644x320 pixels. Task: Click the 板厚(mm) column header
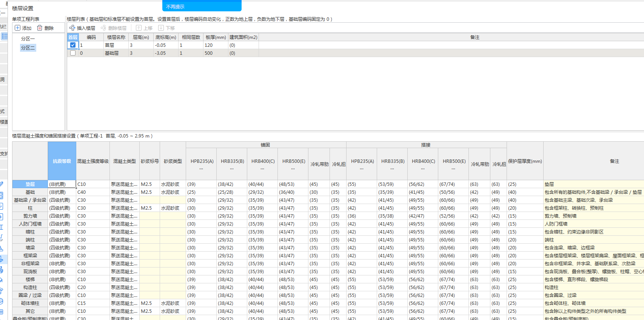coord(216,37)
